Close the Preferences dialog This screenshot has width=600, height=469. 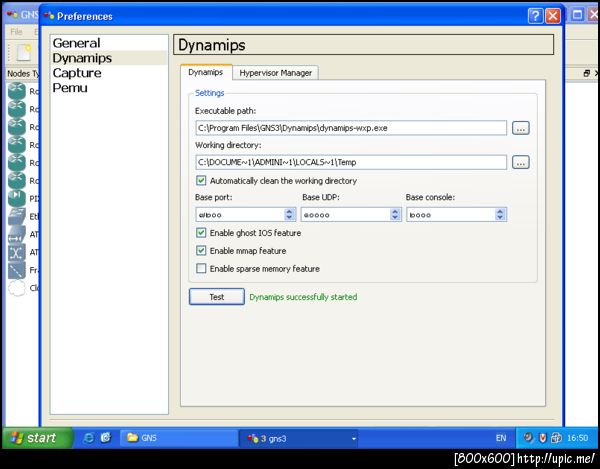[553, 16]
